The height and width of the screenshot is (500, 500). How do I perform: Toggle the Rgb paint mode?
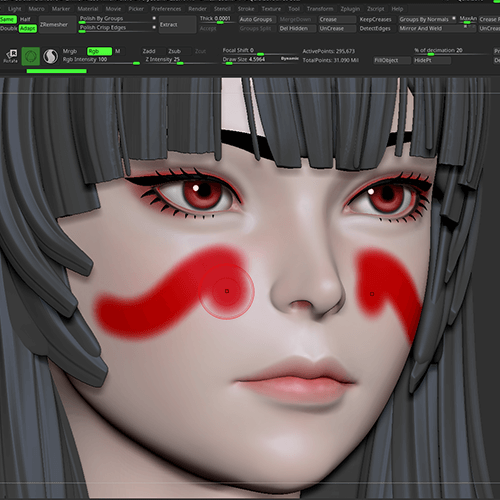(x=99, y=51)
